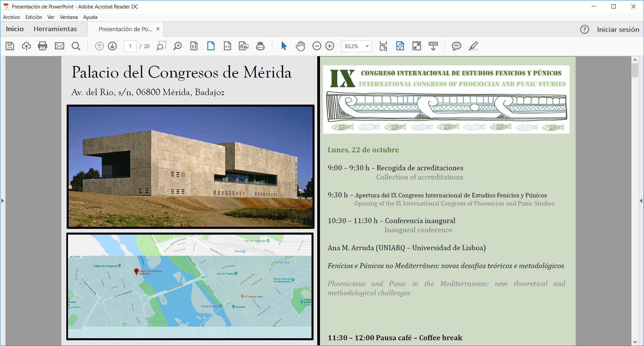Click the highlight pen tool
This screenshot has height=346, width=644.
pyautogui.click(x=473, y=46)
